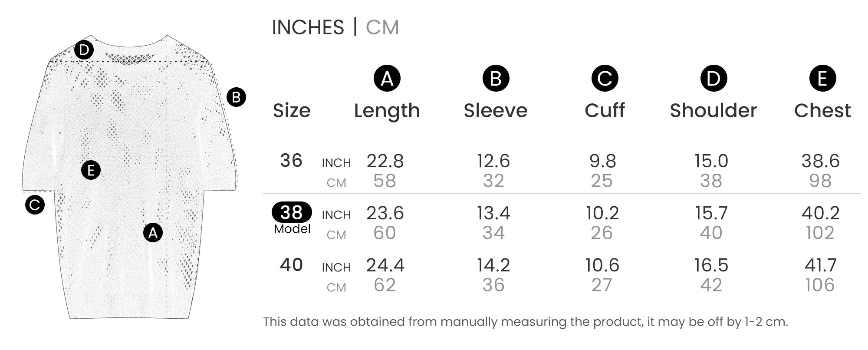Click the B icon above Sleeve column
This screenshot has height=350, width=868.
(x=496, y=79)
